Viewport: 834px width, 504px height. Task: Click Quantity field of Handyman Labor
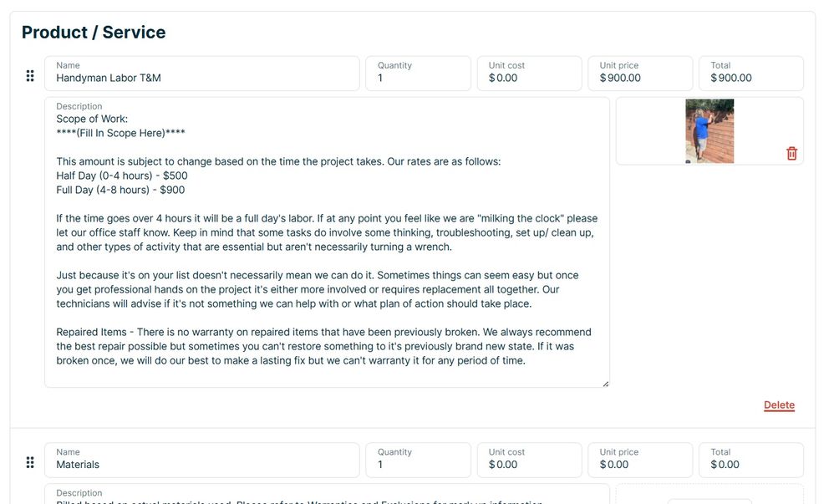point(418,78)
